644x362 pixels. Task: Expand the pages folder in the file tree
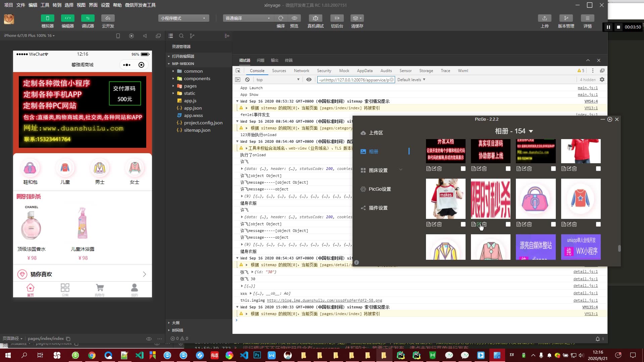pyautogui.click(x=190, y=86)
